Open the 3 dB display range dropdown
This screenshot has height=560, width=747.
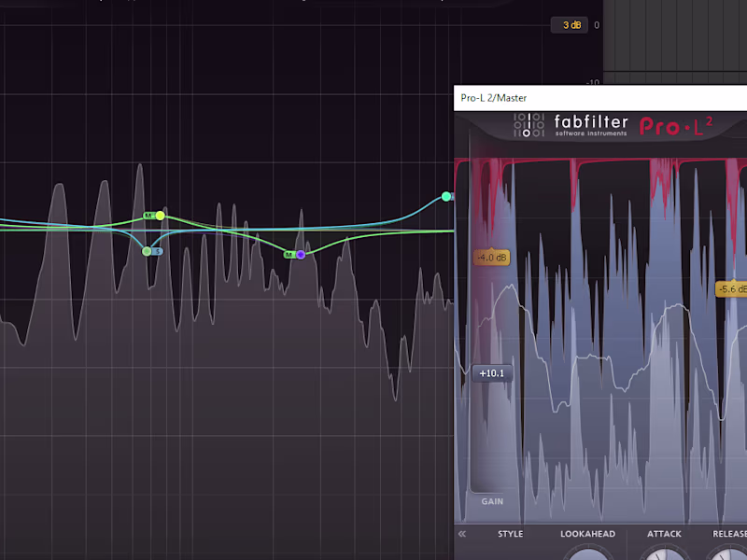[570, 25]
